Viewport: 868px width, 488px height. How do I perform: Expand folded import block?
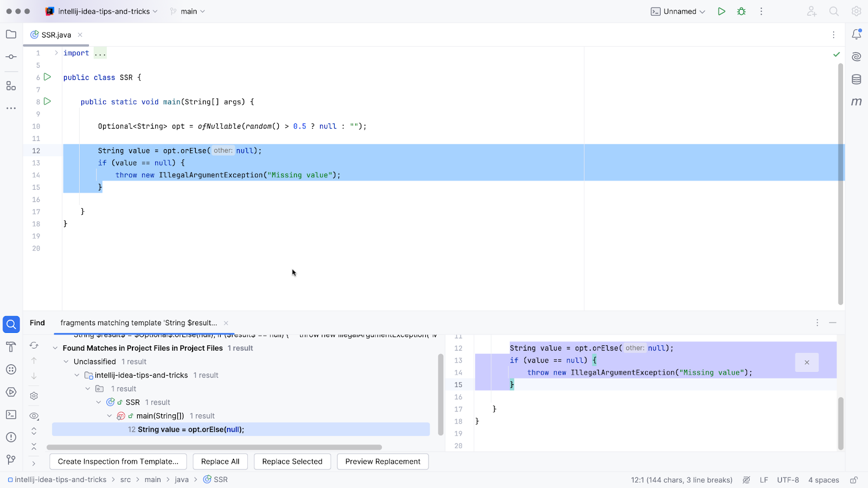point(56,53)
